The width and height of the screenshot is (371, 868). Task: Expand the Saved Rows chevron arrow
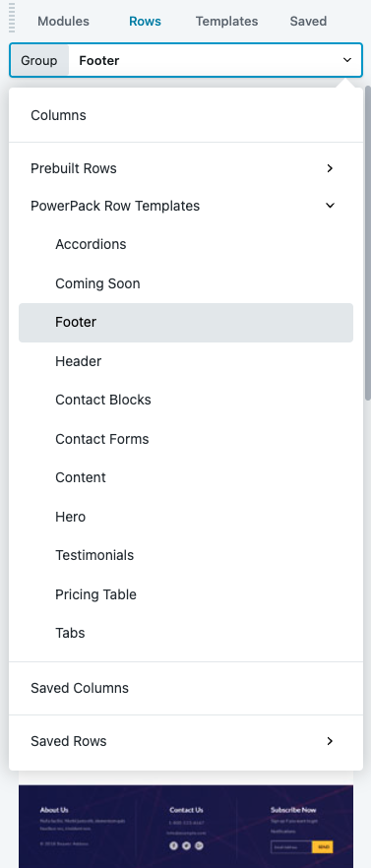(330, 741)
